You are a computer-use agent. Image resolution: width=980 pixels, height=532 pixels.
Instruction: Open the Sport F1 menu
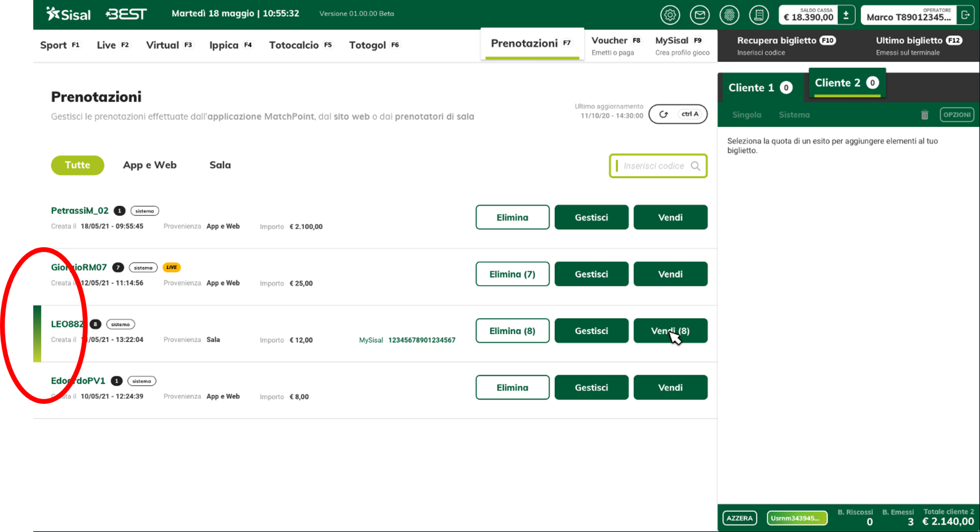(60, 45)
